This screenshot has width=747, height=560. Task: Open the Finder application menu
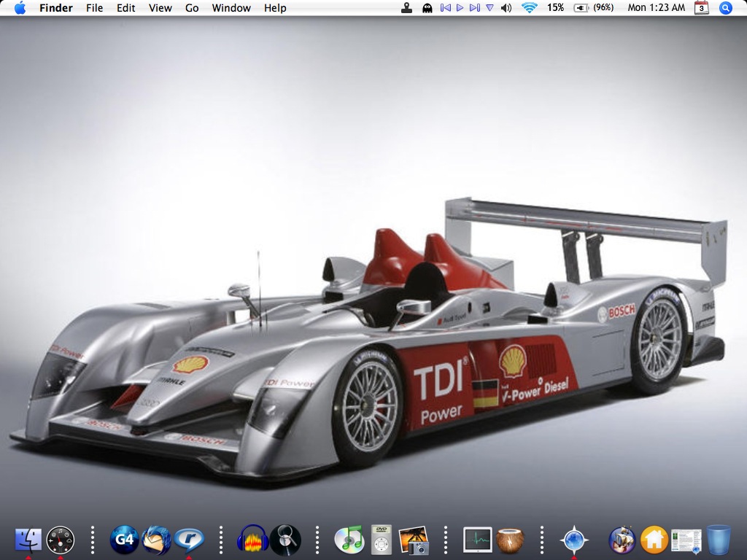55,8
